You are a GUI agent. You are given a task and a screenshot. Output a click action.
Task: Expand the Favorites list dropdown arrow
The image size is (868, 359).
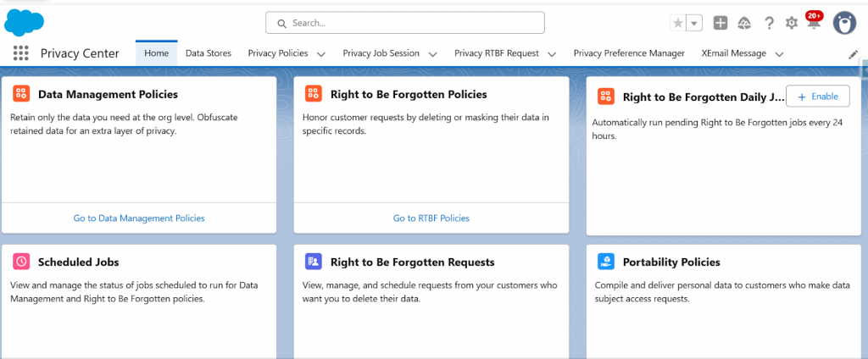point(695,24)
